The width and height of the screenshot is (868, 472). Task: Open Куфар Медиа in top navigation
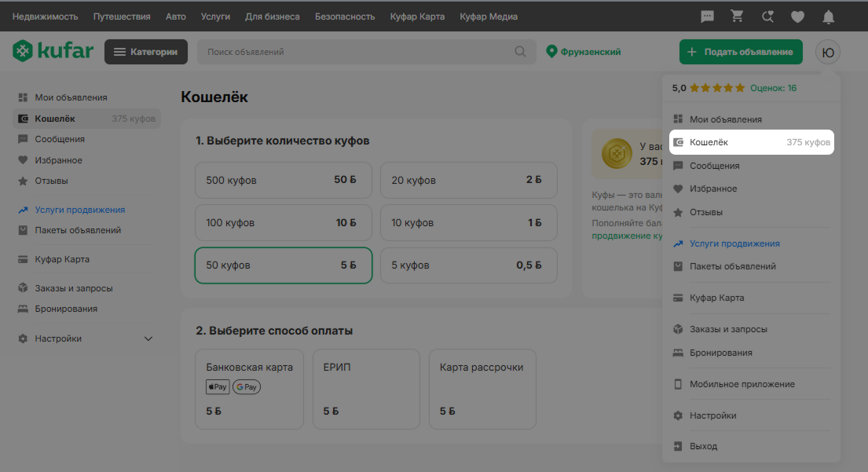coord(489,16)
